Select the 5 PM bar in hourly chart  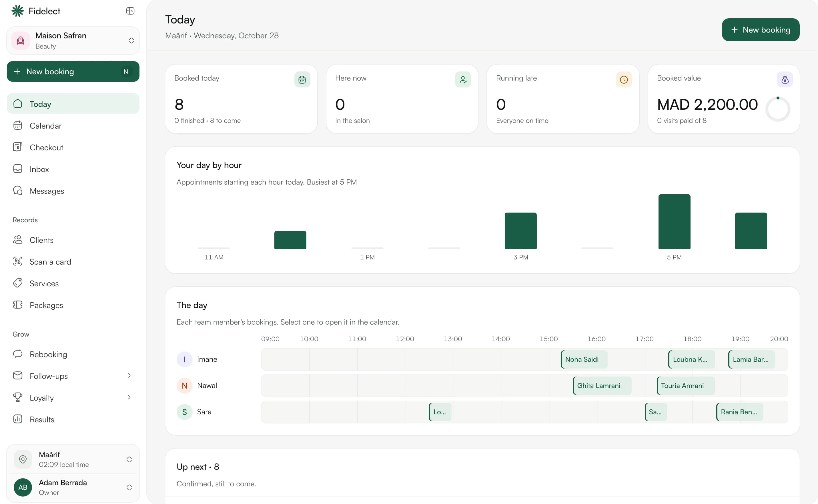[674, 222]
